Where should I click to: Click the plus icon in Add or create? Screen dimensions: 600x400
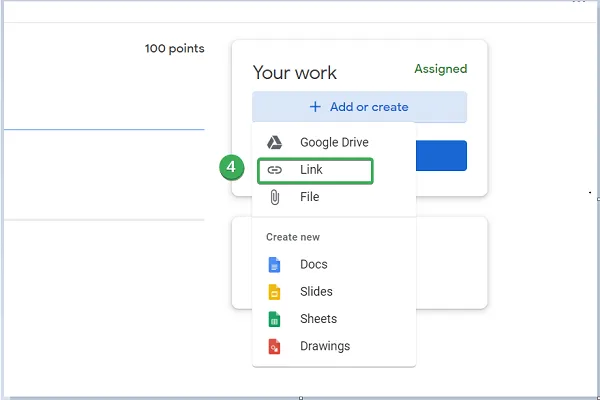[315, 107]
